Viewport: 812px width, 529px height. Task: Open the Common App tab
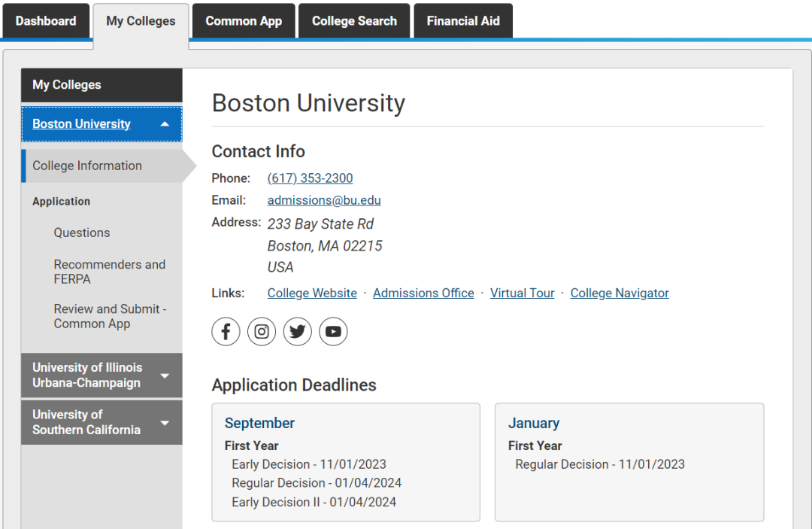[244, 21]
